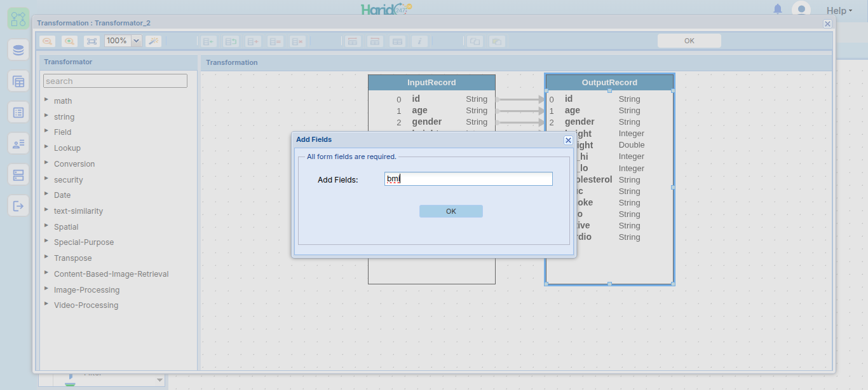Click the list/form sidebar icon
The image size is (868, 390).
click(18, 113)
